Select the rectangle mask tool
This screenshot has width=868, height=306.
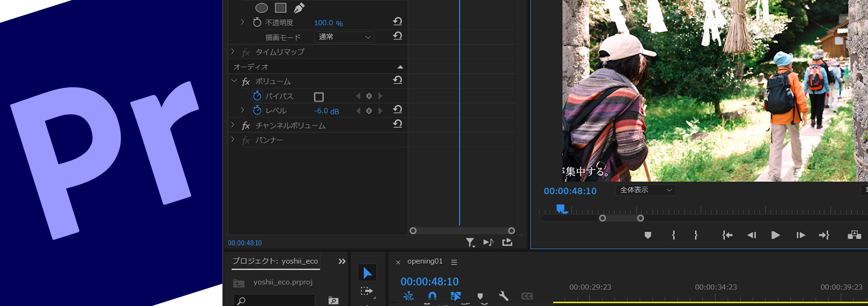(281, 8)
